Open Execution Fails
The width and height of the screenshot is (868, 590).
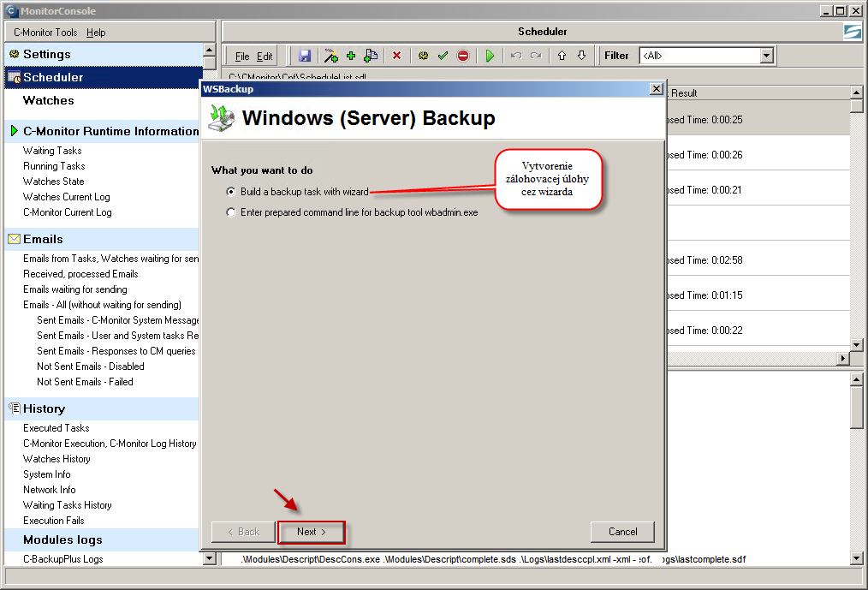point(53,521)
